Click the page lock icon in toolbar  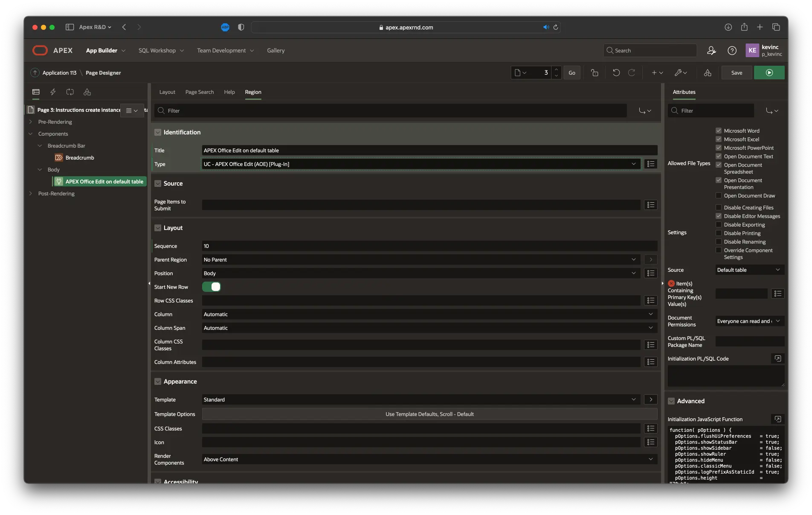(594, 73)
